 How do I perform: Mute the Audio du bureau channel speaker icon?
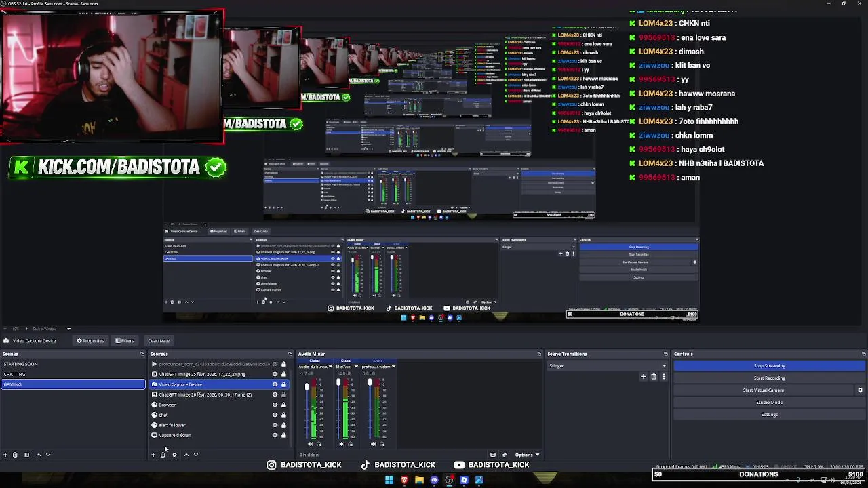[311, 444]
